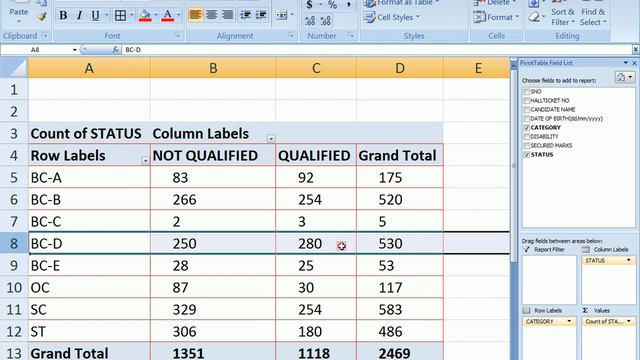Select the QUALIFIED column header cell
The image size is (640, 360).
point(316,156)
